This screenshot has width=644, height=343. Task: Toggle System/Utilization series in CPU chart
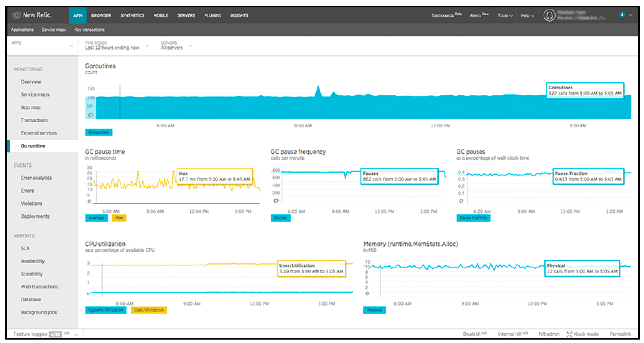(106, 310)
